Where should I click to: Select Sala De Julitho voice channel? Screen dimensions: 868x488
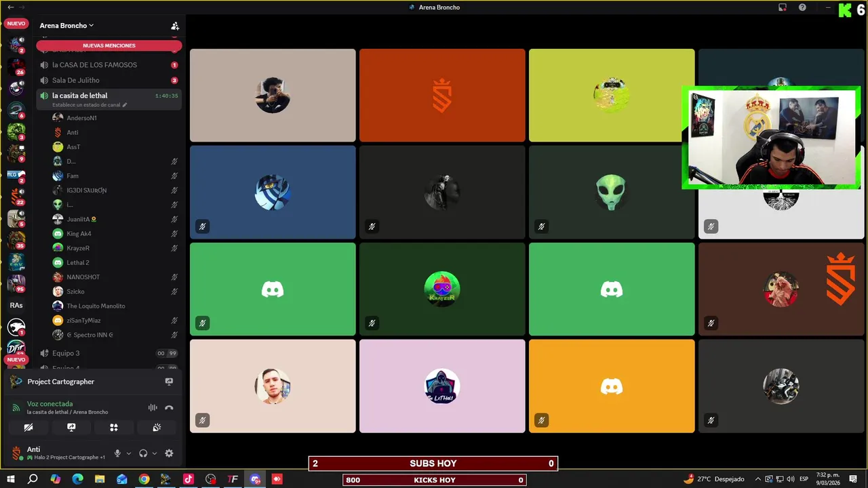point(108,80)
